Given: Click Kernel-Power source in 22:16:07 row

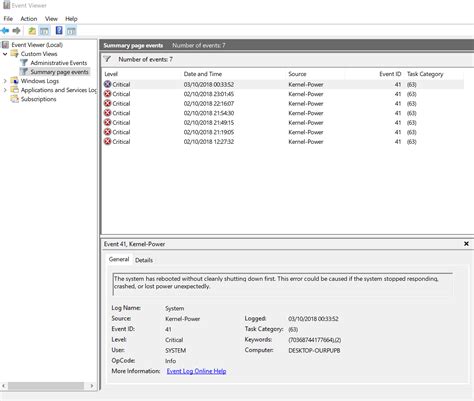Looking at the screenshot, I should coord(306,103).
